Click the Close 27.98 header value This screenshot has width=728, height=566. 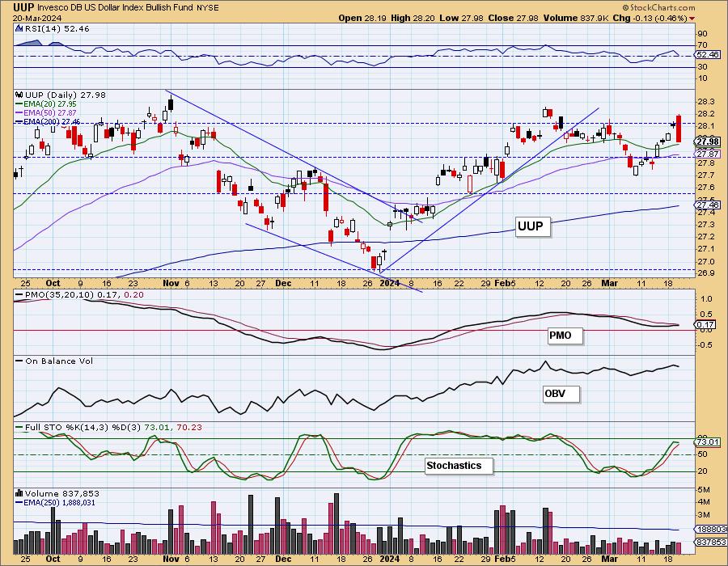(514, 18)
